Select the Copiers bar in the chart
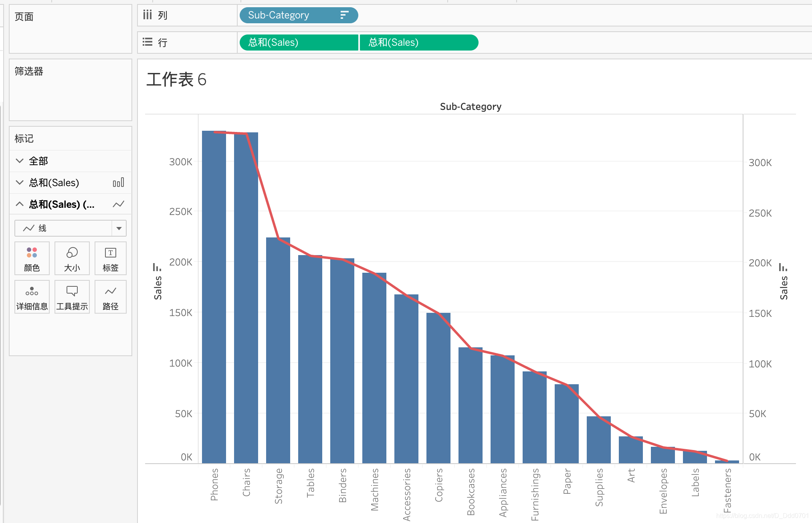Screen dimensions: 812x523 pos(438,388)
